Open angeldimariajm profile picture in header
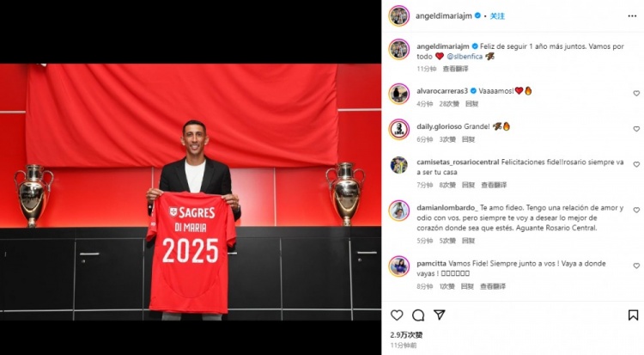 [398, 16]
